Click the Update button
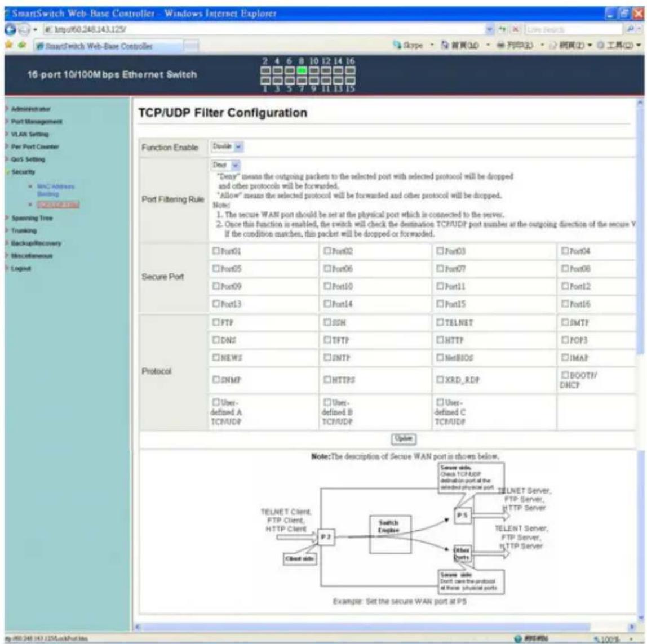 (x=404, y=438)
